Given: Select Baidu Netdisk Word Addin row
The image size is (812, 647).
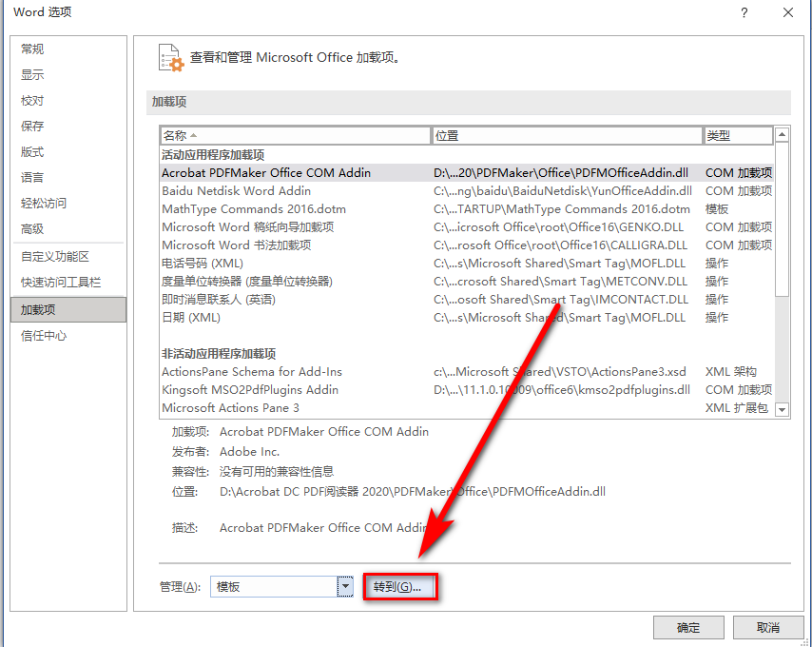Looking at the screenshot, I should 467,191.
